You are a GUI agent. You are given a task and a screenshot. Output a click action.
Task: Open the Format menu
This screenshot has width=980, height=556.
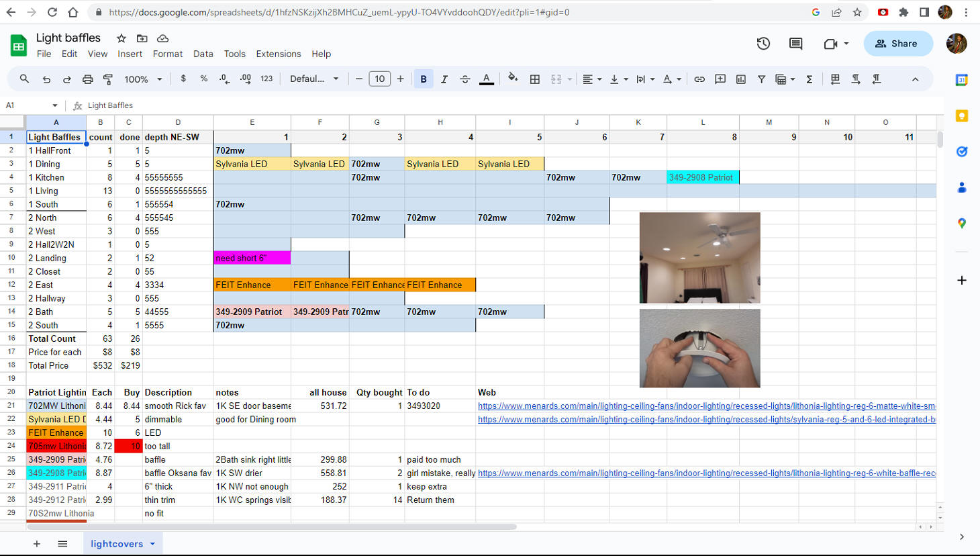(x=167, y=54)
